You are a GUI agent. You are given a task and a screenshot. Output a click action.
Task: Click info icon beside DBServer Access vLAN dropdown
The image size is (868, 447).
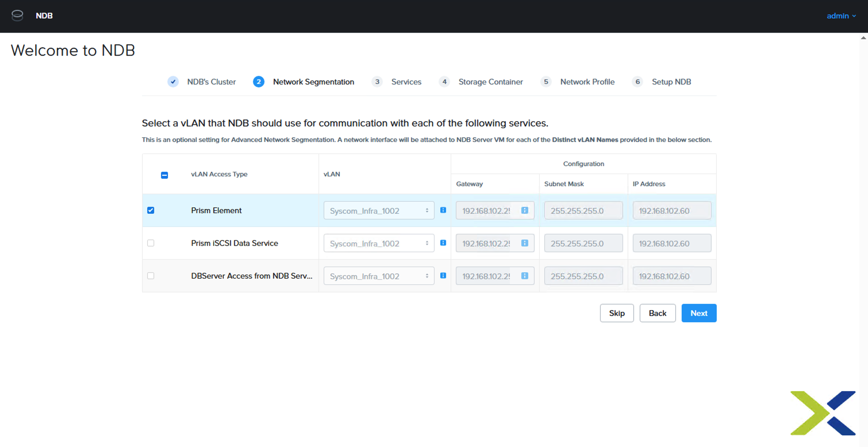[x=443, y=275]
